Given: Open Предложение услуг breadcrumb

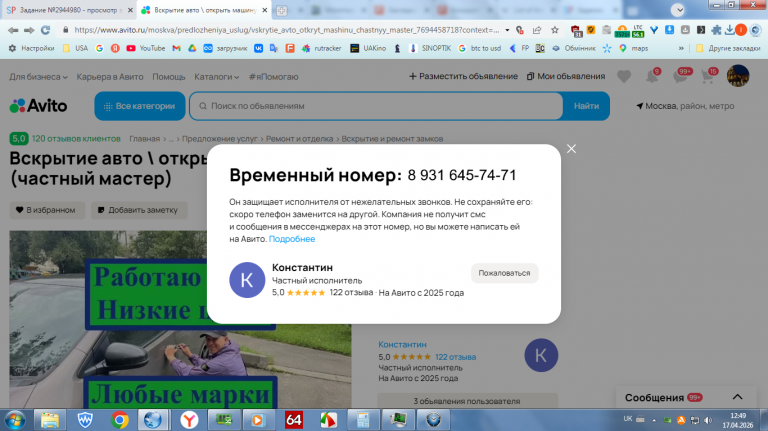Looking at the screenshot, I should pyautogui.click(x=219, y=139).
